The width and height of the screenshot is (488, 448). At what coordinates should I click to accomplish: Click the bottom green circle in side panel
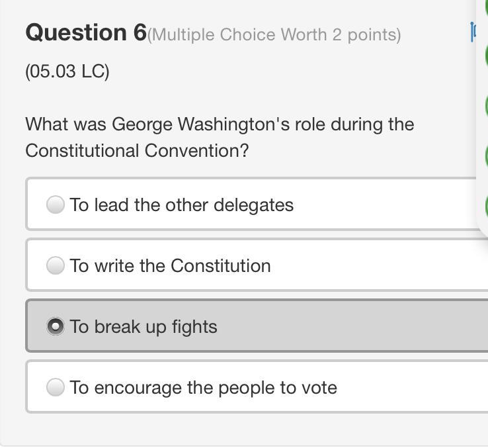(x=486, y=205)
